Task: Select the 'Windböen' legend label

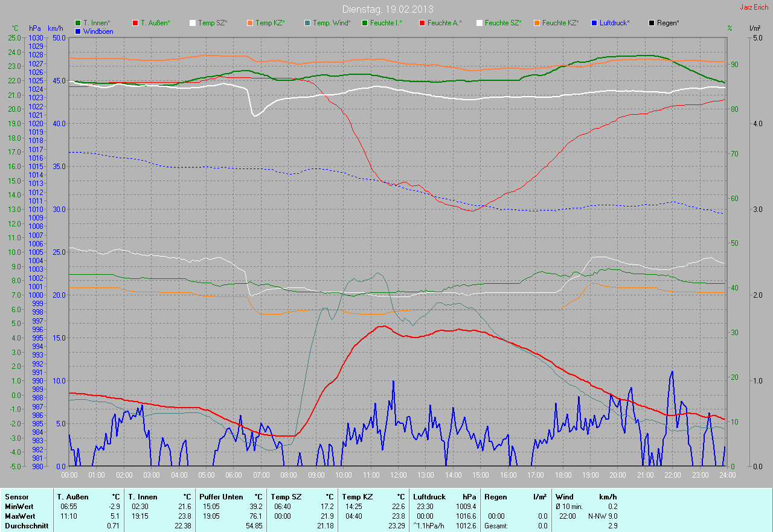Action: coord(98,31)
